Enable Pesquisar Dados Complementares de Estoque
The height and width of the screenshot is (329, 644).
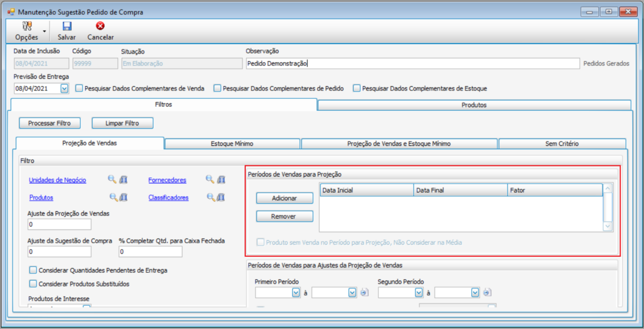click(357, 88)
